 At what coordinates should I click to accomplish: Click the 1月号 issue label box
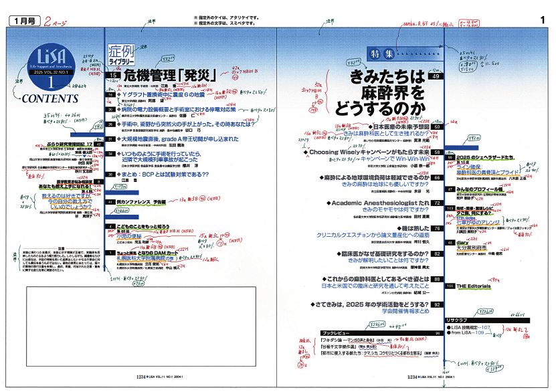coord(23,21)
